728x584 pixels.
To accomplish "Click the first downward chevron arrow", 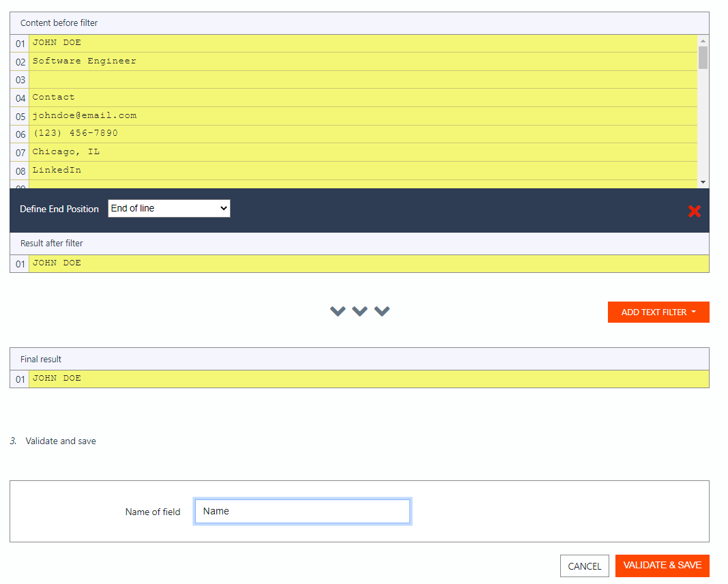I will [x=337, y=311].
